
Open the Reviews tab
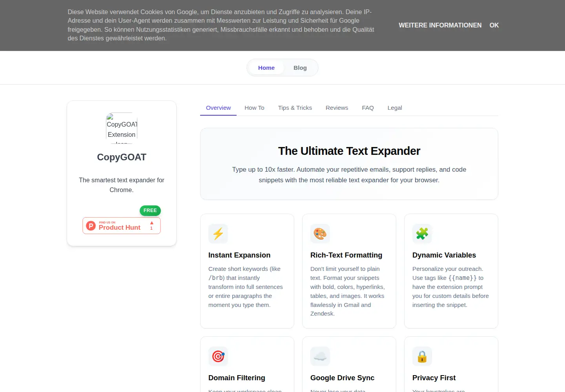click(337, 108)
